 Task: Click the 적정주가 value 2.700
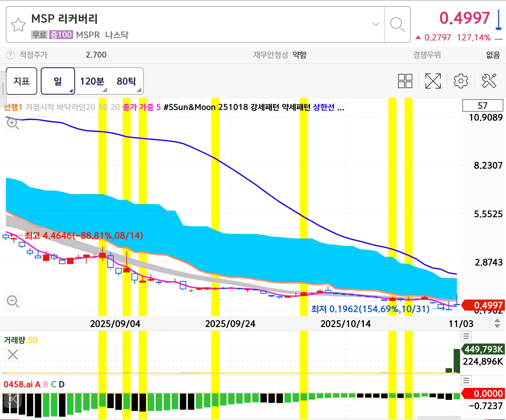(x=96, y=55)
